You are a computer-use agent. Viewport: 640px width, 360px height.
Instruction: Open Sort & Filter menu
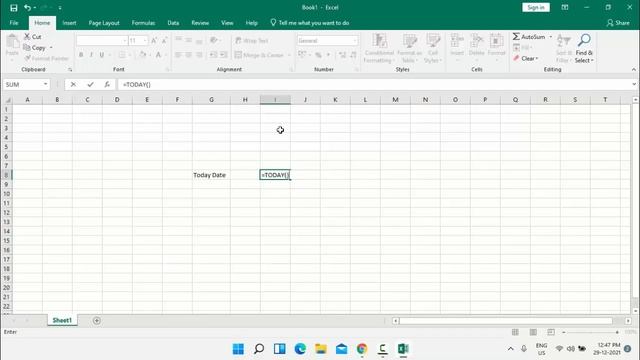(564, 48)
